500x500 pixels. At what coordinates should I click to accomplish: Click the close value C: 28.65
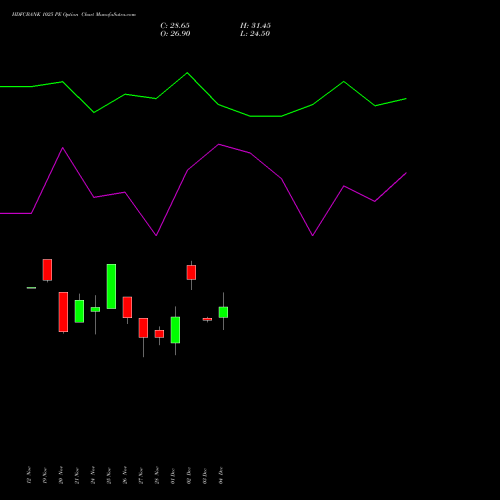[175, 26]
